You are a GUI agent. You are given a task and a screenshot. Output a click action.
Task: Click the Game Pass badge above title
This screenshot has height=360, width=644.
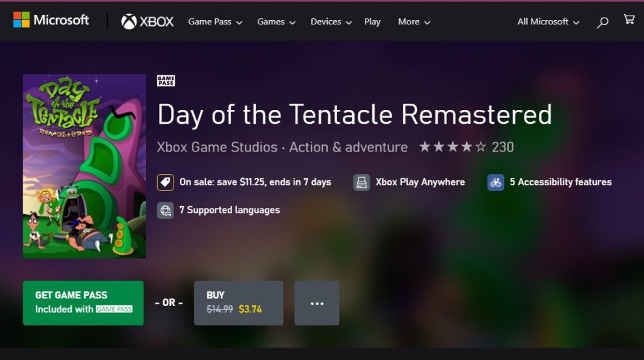(x=166, y=80)
